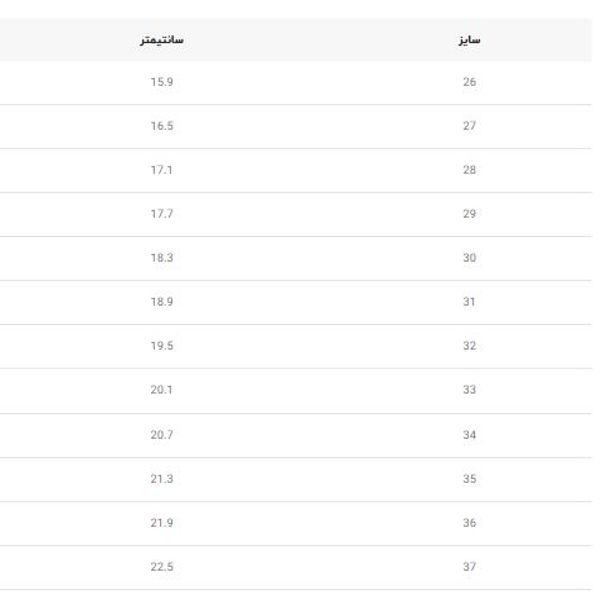Click the سانتیمتر column header

point(162,41)
